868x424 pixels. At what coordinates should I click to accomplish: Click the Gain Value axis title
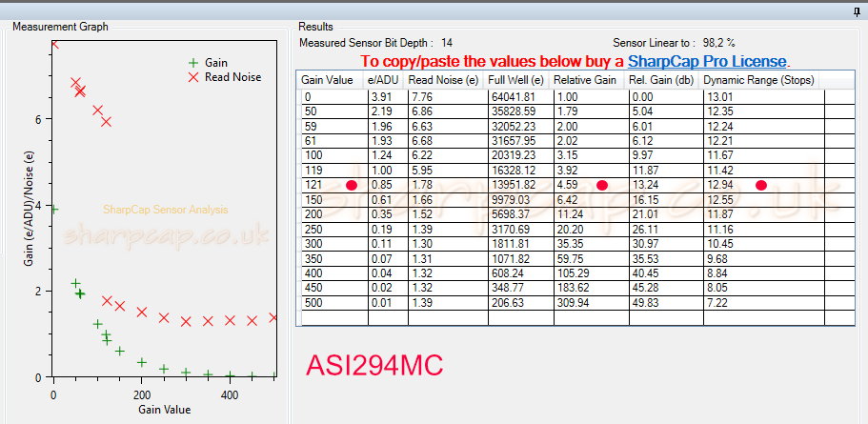165,410
